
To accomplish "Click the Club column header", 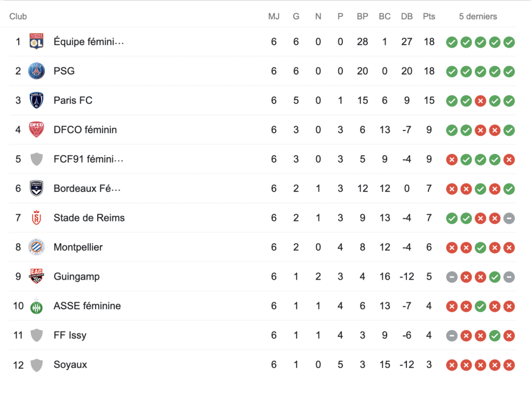I will (x=18, y=16).
